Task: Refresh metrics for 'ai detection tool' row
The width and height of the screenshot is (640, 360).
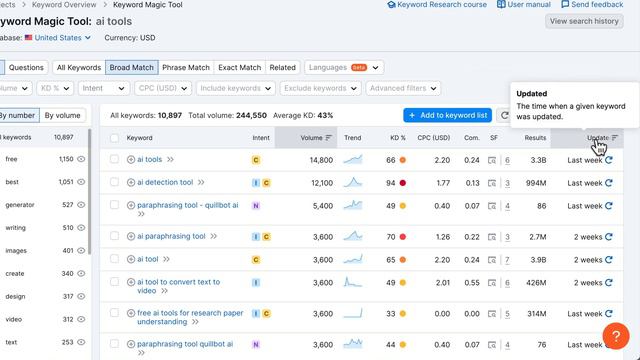Action: (x=609, y=183)
